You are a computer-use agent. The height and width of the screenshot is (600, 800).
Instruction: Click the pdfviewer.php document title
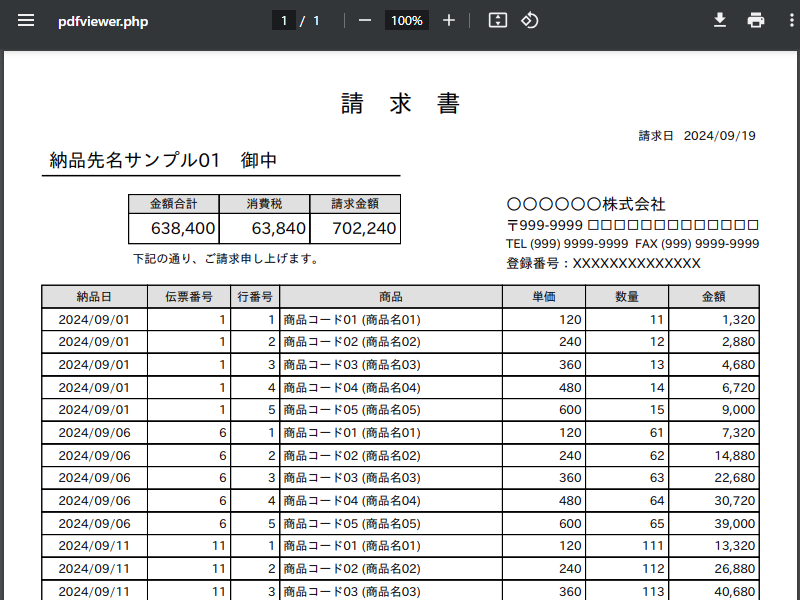(103, 21)
